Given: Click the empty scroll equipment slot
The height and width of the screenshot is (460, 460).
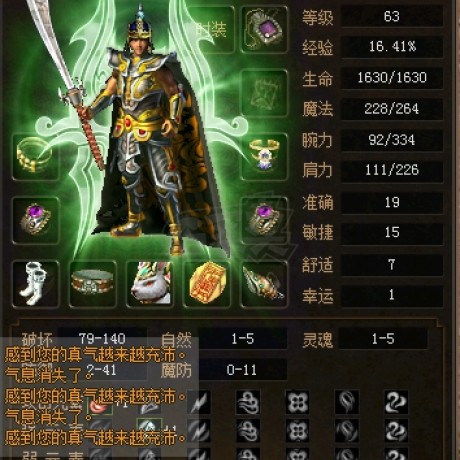Looking at the screenshot, I should (x=264, y=93).
